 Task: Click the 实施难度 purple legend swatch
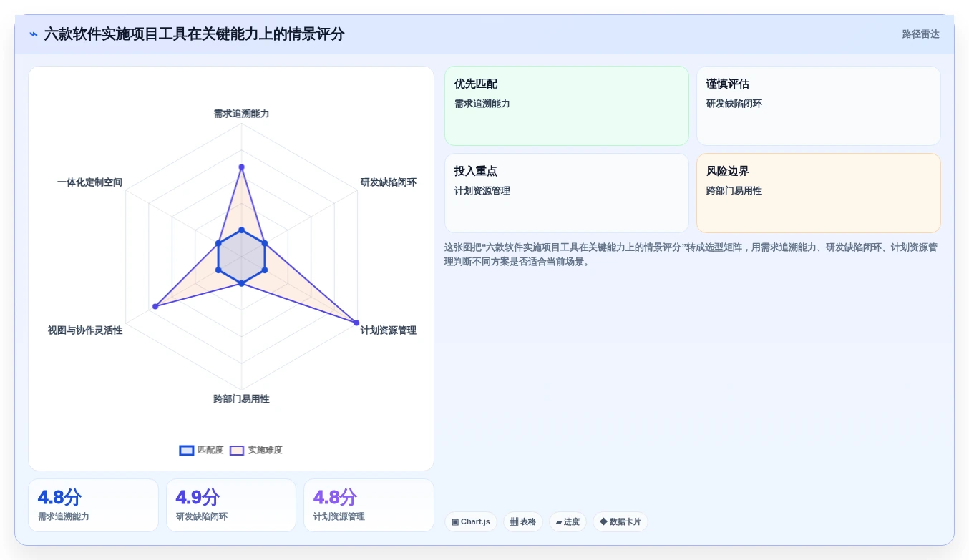click(x=237, y=451)
